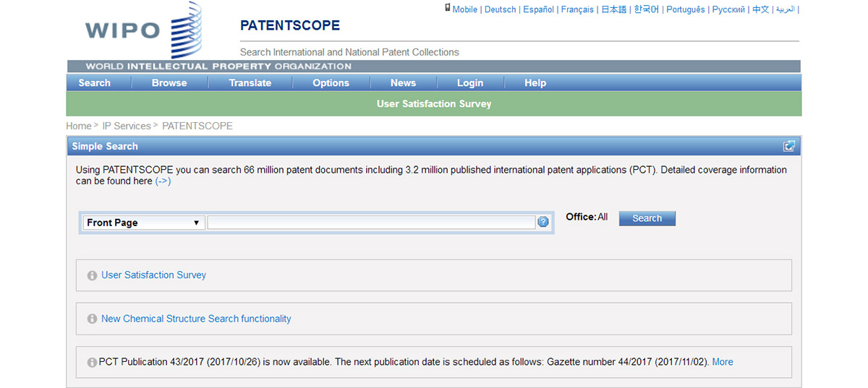The image size is (868, 388).
Task: Open the Login menu
Action: coord(470,82)
